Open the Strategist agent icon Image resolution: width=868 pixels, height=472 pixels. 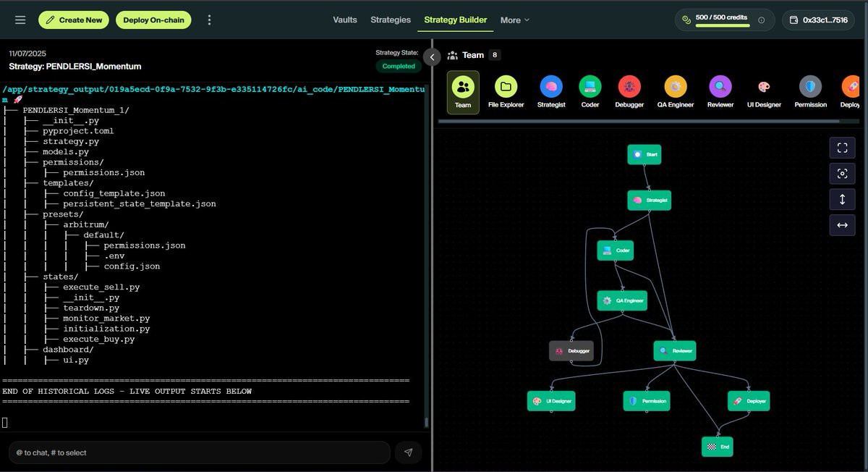tap(551, 87)
